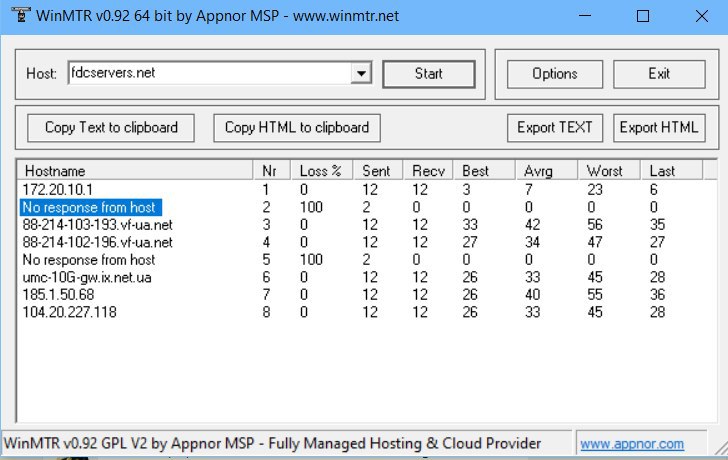Screen dimensions: 728x460
Task: Select umc-10G-gw.ix.net.ua hostname
Action: click(x=87, y=278)
